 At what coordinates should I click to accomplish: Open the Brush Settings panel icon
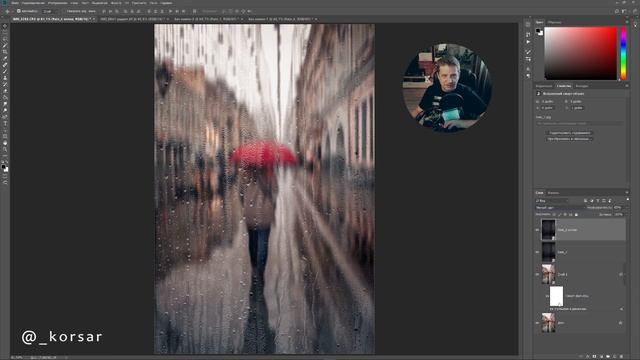tap(528, 60)
